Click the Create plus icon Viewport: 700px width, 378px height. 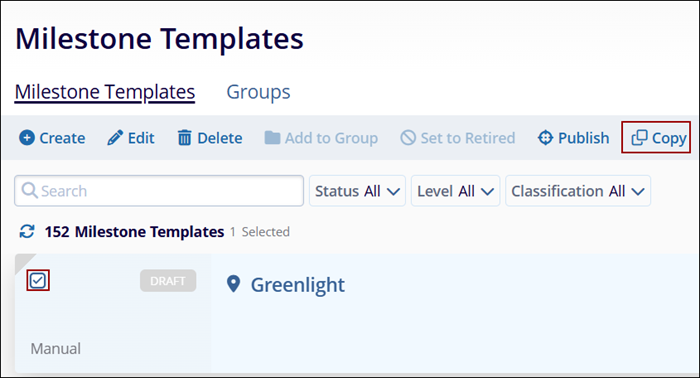[x=27, y=138]
